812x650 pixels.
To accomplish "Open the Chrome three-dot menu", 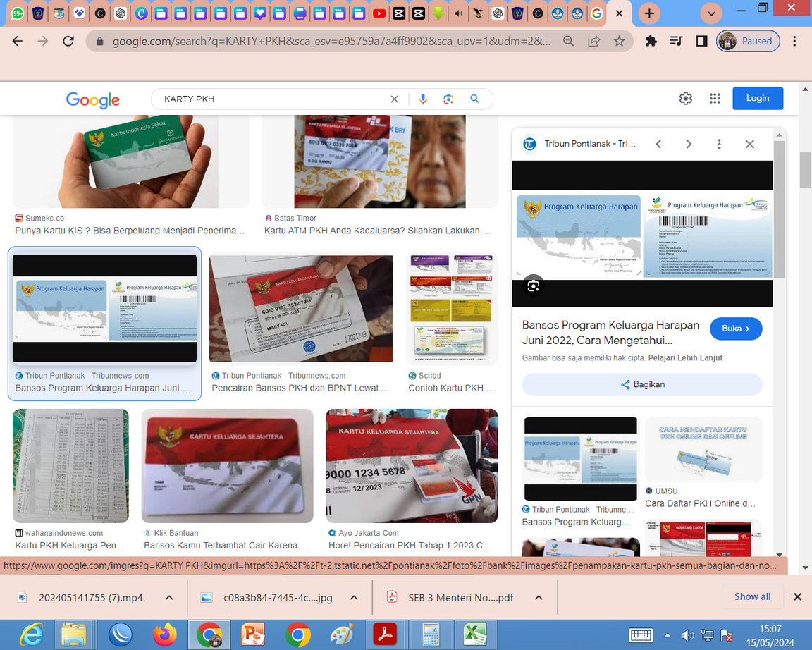I will pyautogui.click(x=794, y=41).
